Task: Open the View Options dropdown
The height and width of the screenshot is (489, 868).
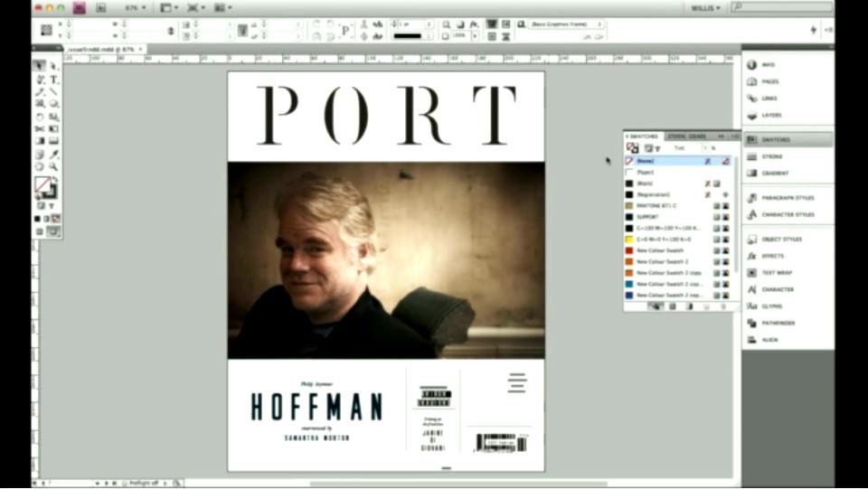Action: pos(168,8)
